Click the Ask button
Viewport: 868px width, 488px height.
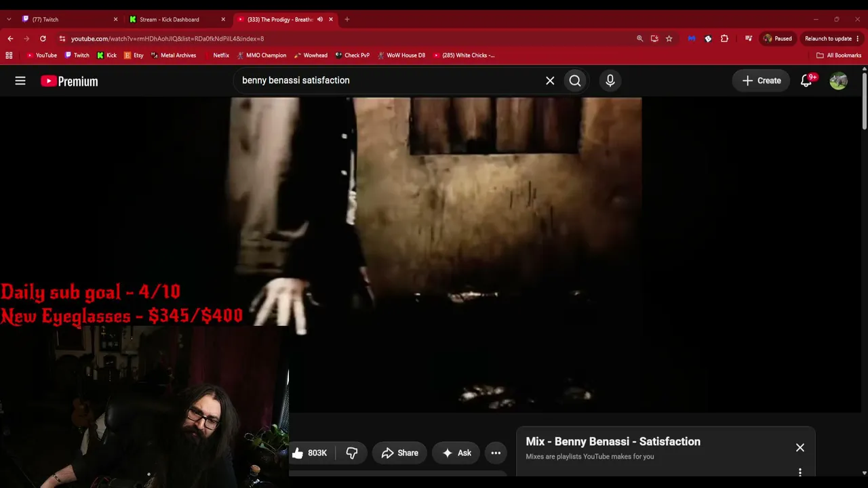click(x=456, y=453)
